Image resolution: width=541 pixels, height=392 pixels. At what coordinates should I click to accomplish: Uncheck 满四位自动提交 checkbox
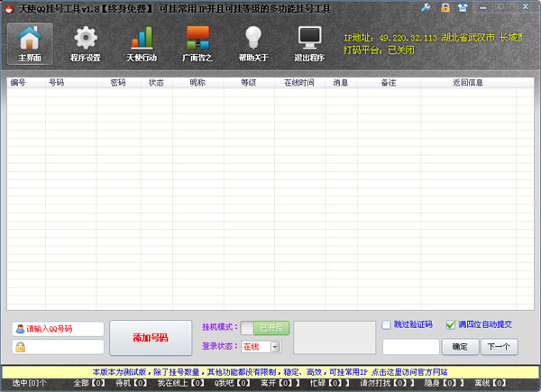point(451,324)
